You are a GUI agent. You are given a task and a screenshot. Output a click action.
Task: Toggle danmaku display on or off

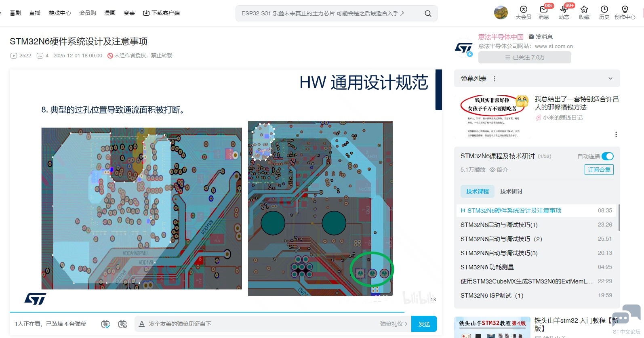click(x=105, y=324)
